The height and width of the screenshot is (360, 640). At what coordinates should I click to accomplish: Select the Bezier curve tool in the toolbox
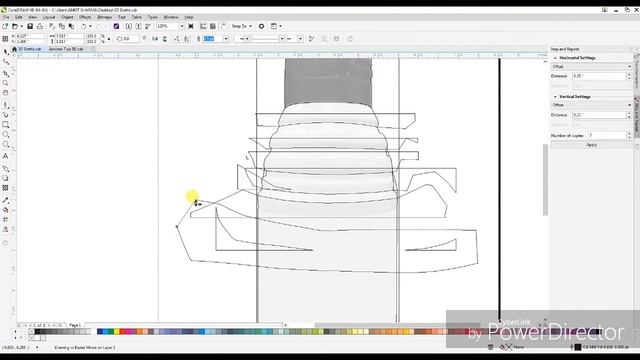tap(5, 105)
